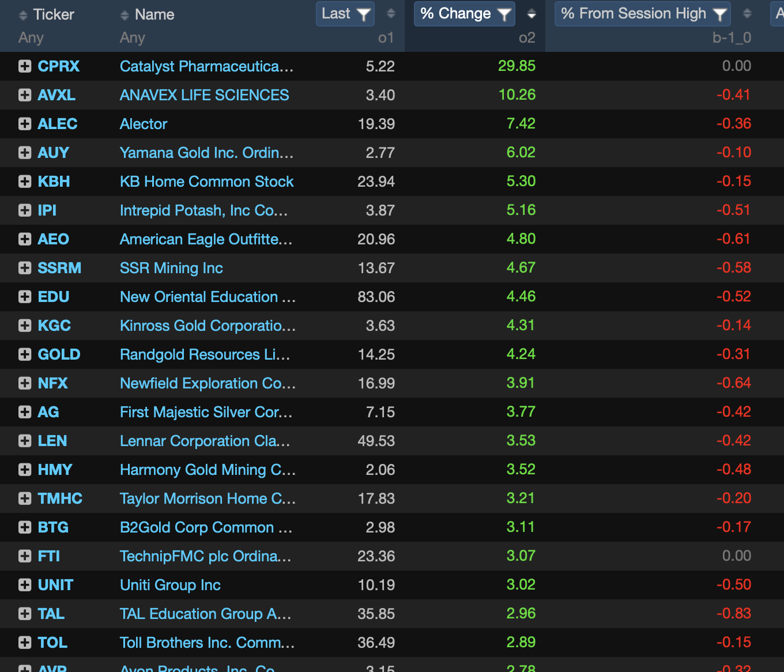Open the KBH ticker link
Viewport: 784px width, 672px height.
[x=54, y=182]
